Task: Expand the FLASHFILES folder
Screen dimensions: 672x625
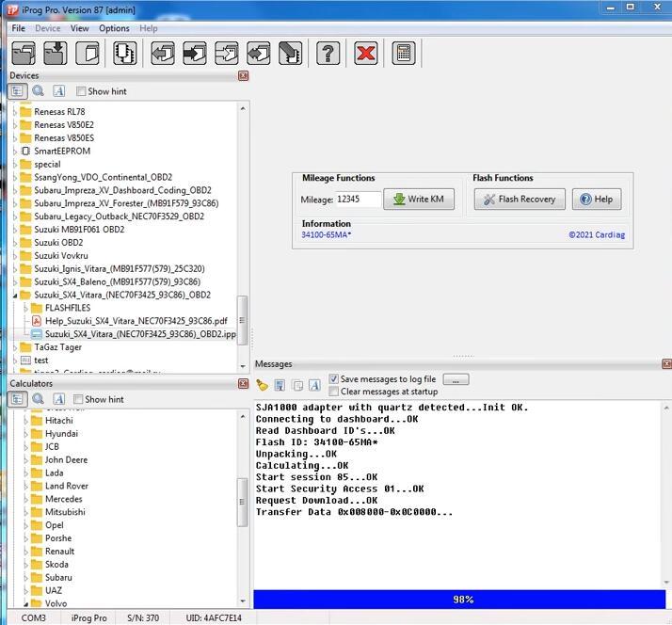Action: coord(25,308)
